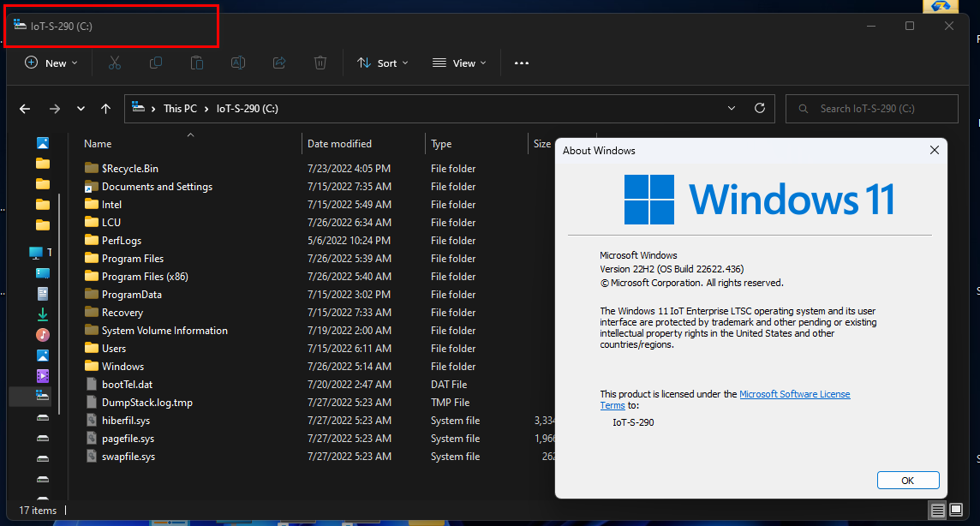Click This PC in the breadcrumb path
The height and width of the screenshot is (526, 980).
[x=180, y=109]
